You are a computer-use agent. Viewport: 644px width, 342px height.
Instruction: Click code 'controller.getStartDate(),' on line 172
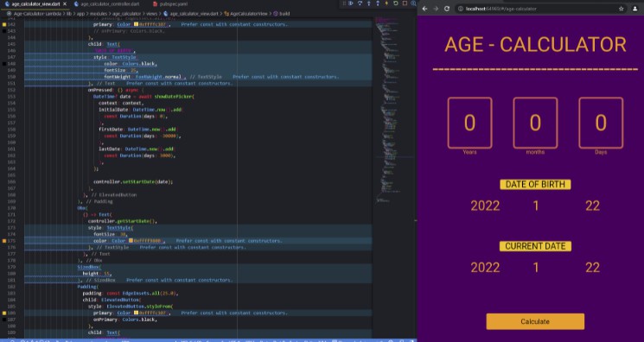123,221
